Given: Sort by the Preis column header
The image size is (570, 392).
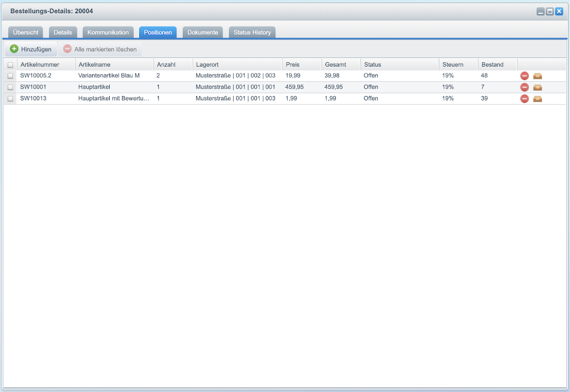Looking at the screenshot, I should tap(293, 65).
